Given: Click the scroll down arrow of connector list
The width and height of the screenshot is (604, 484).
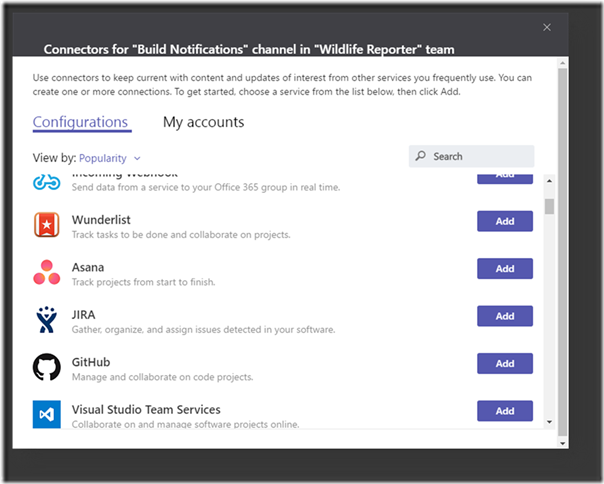Looking at the screenshot, I should pyautogui.click(x=549, y=422).
